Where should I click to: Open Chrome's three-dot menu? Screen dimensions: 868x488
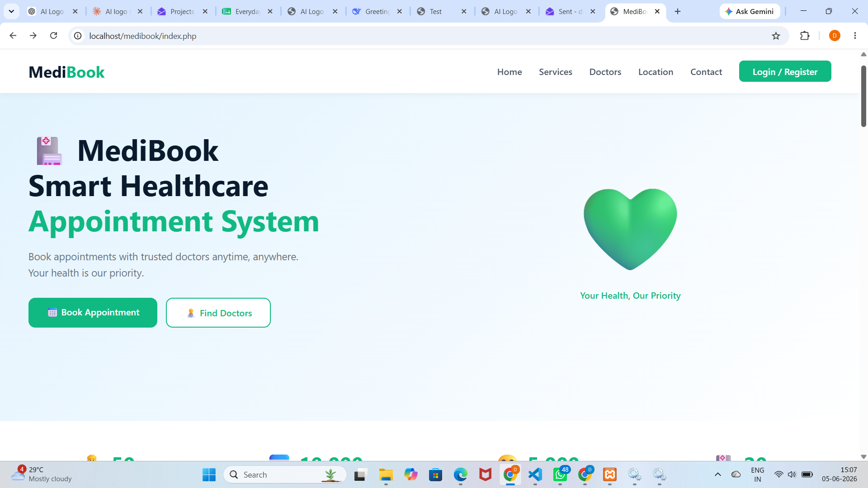855,36
